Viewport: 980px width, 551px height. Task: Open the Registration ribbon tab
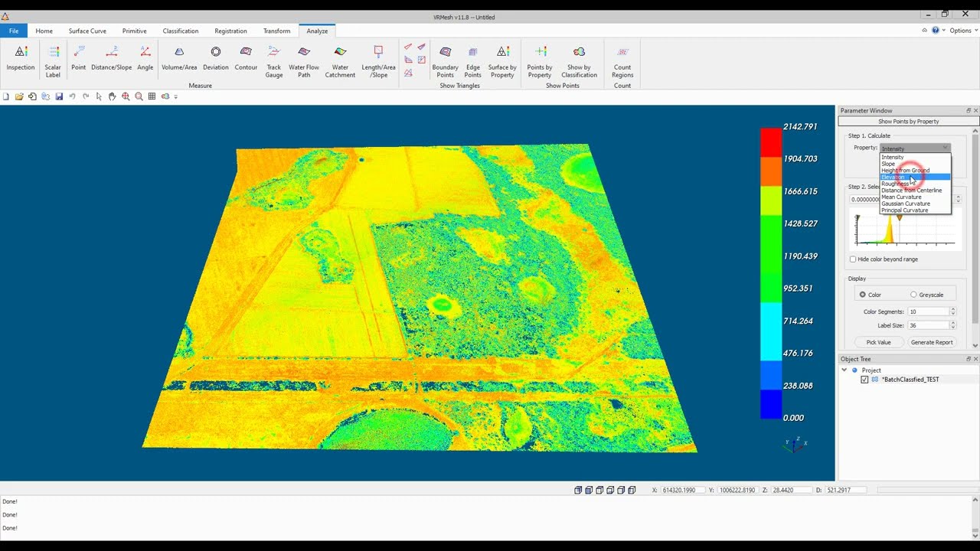(230, 31)
